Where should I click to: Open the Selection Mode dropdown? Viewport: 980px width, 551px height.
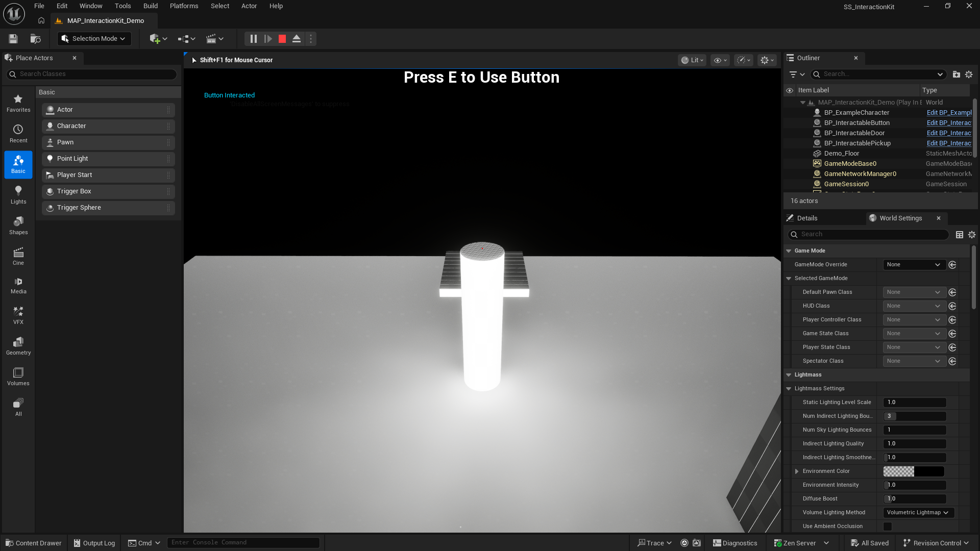click(x=94, y=39)
